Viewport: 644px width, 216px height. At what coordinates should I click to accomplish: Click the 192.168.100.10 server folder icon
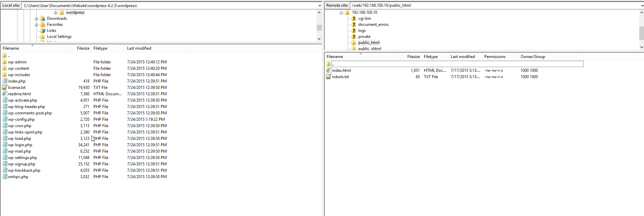(348, 12)
